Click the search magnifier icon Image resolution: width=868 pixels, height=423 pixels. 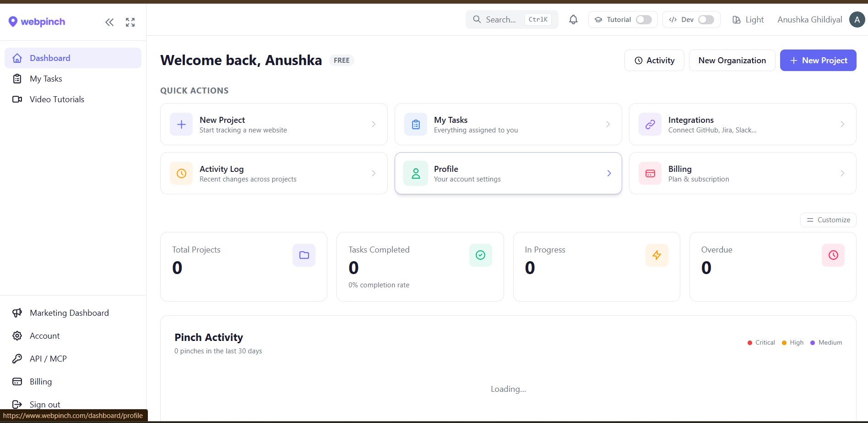[x=477, y=20]
